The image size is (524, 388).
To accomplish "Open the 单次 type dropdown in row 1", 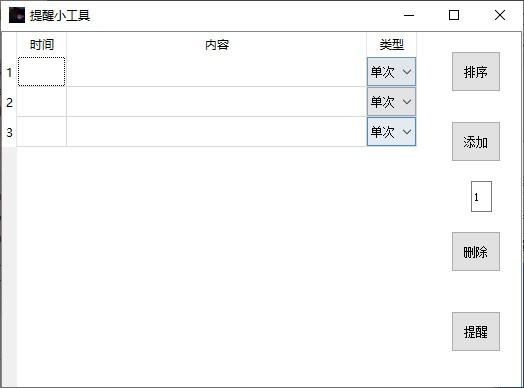I will tap(391, 72).
